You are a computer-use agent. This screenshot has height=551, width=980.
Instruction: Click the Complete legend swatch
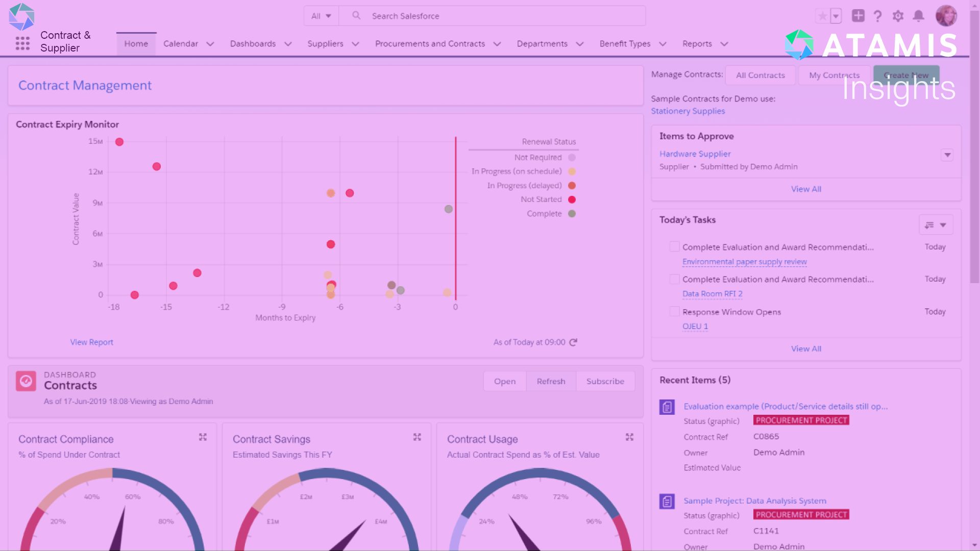[x=572, y=214]
